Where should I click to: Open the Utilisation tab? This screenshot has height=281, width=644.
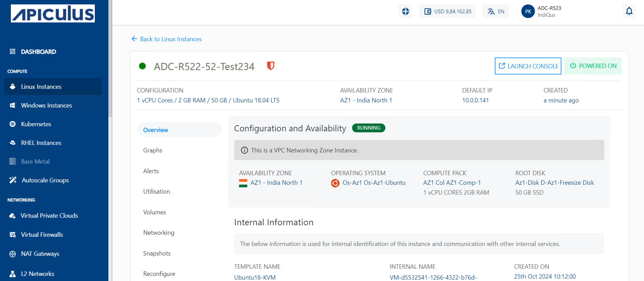[x=157, y=192]
